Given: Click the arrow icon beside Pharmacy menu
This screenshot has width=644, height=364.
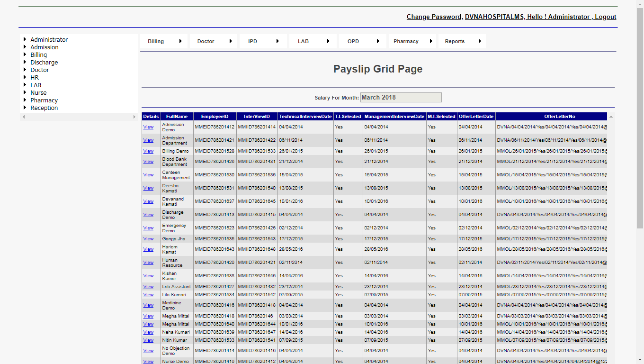Looking at the screenshot, I should pyautogui.click(x=431, y=41).
